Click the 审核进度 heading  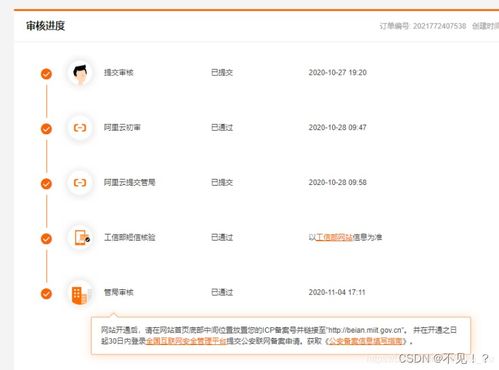click(x=45, y=26)
